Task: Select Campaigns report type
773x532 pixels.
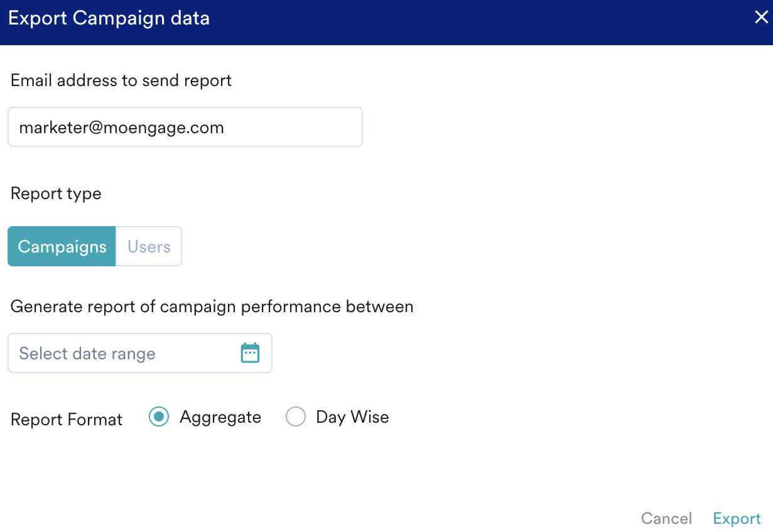Action: click(62, 247)
